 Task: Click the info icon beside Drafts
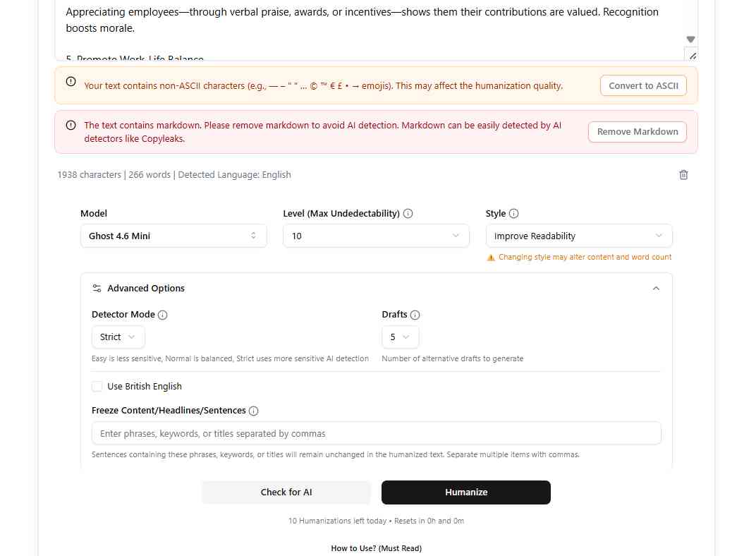coord(415,315)
